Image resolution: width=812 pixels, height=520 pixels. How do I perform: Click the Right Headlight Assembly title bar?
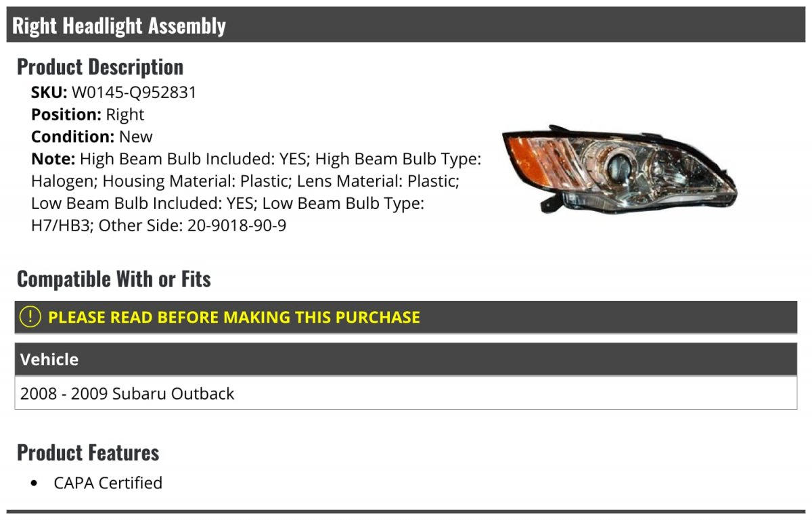point(119,26)
